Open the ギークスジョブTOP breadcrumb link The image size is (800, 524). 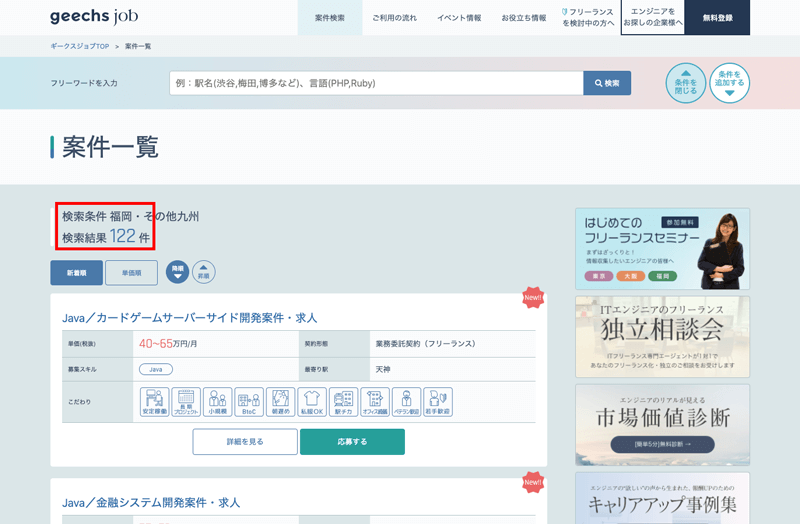[80, 46]
